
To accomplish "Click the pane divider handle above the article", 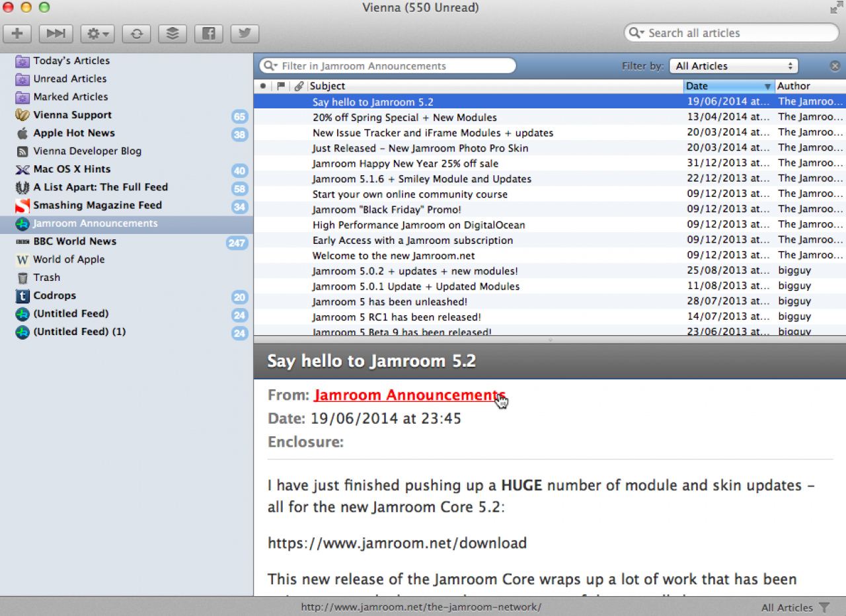I will tap(549, 340).
